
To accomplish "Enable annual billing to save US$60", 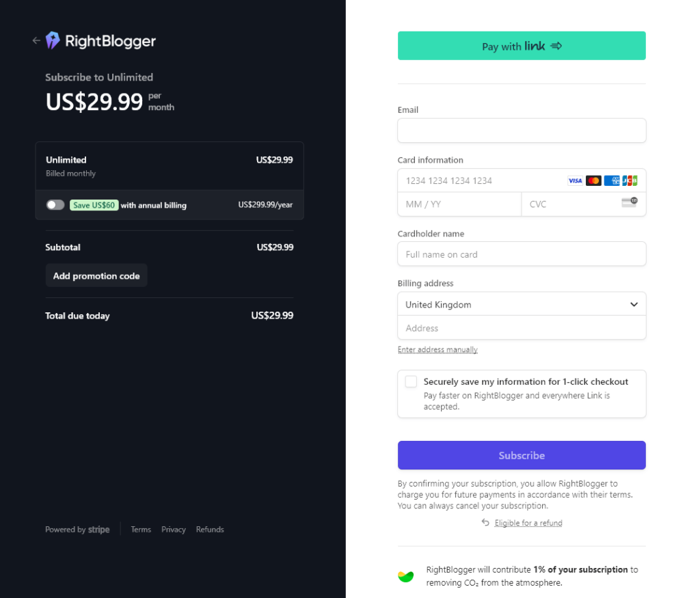I will point(55,204).
